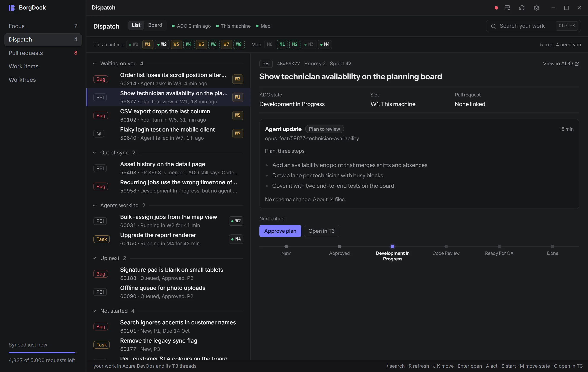Click the requests-left progress bar
The height and width of the screenshot is (372, 588).
(43, 353)
